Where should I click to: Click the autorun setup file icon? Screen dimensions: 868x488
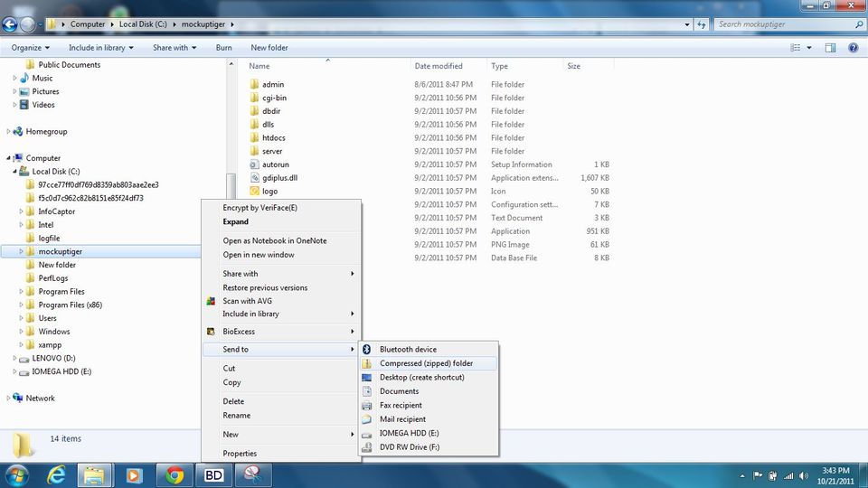(254, 164)
